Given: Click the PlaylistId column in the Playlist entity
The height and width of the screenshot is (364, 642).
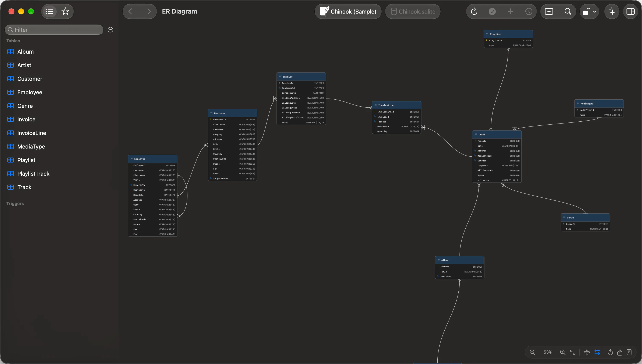Looking at the screenshot, I should 508,40.
